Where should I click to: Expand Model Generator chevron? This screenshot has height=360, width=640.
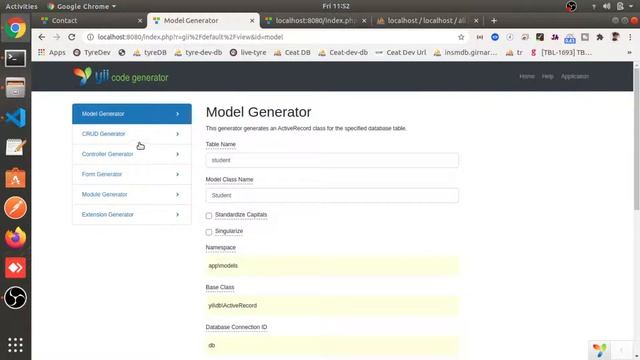click(x=178, y=114)
